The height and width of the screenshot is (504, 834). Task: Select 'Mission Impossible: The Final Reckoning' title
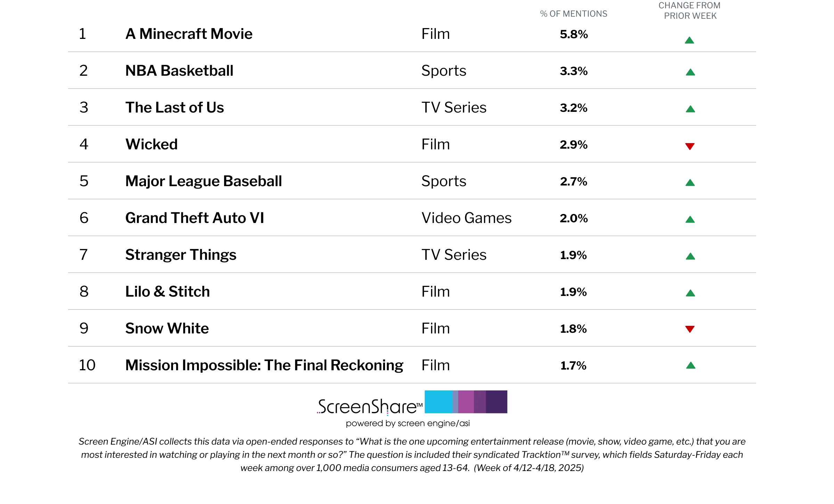click(x=264, y=365)
